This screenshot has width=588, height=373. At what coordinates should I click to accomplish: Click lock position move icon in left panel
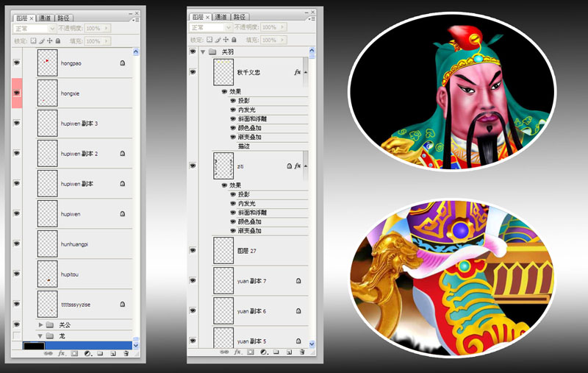coord(49,40)
